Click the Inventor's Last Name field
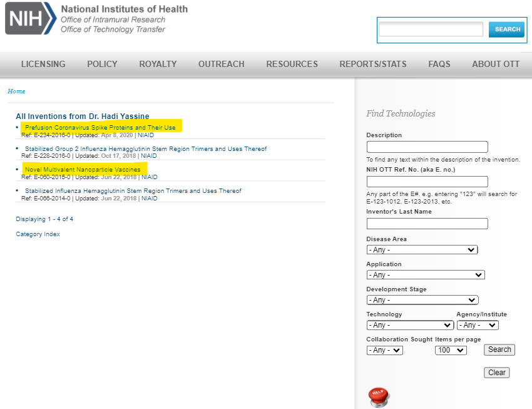The image size is (532, 409). click(x=427, y=224)
